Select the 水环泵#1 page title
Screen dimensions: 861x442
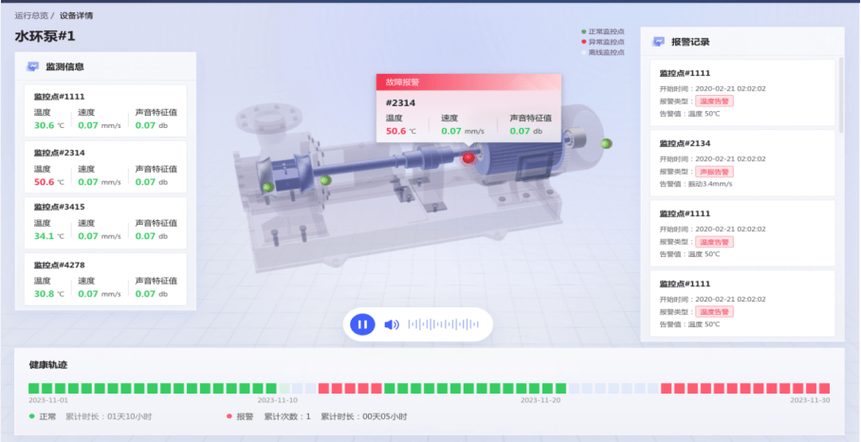click(x=45, y=37)
